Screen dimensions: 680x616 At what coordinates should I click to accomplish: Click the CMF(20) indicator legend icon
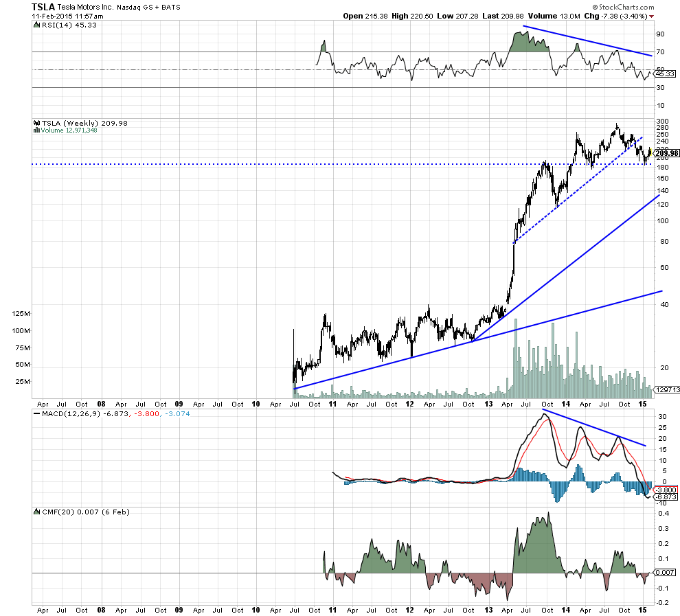pos(37,512)
